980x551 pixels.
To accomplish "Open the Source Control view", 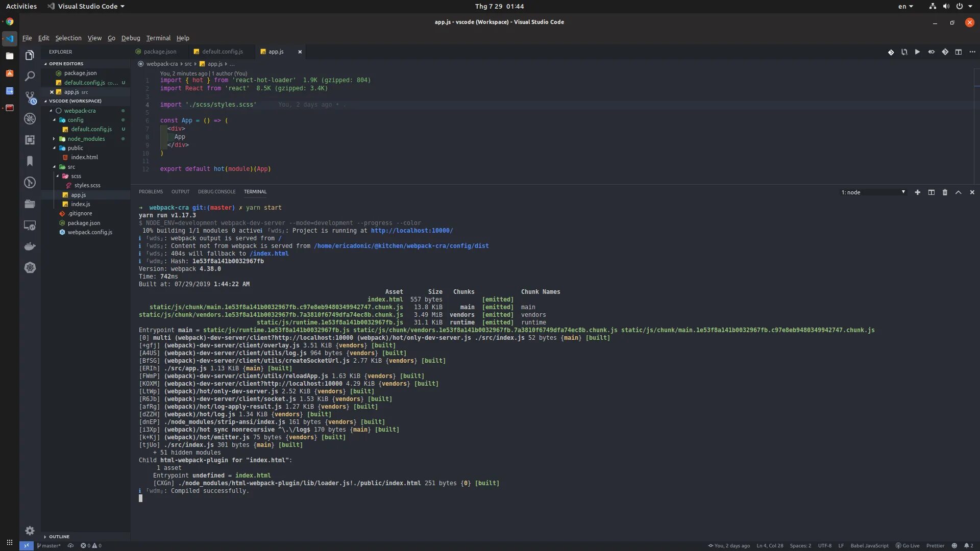I will (30, 97).
